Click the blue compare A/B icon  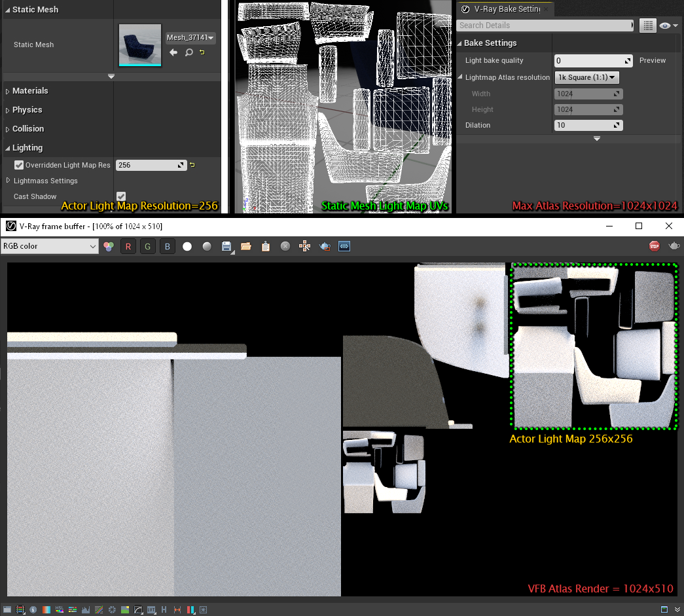point(344,247)
